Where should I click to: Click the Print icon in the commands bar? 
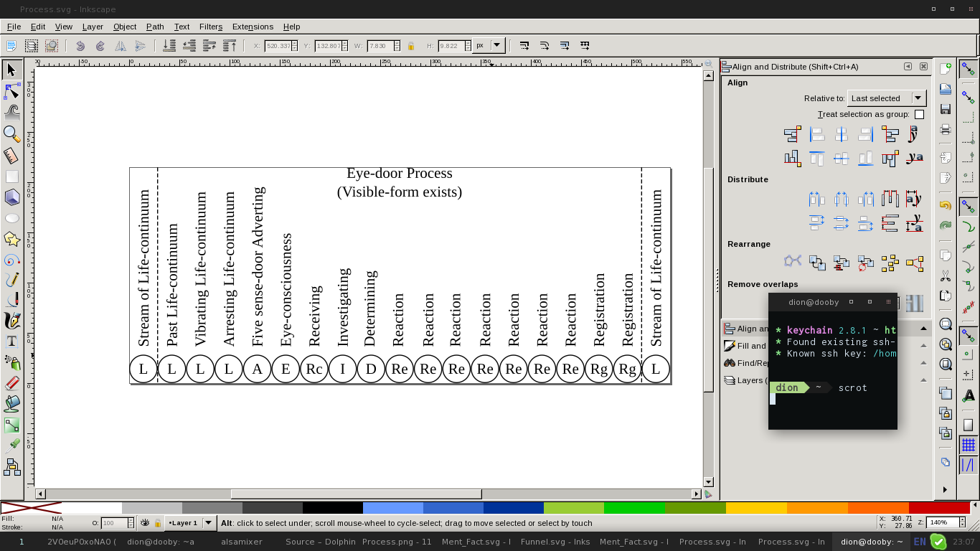click(x=945, y=130)
